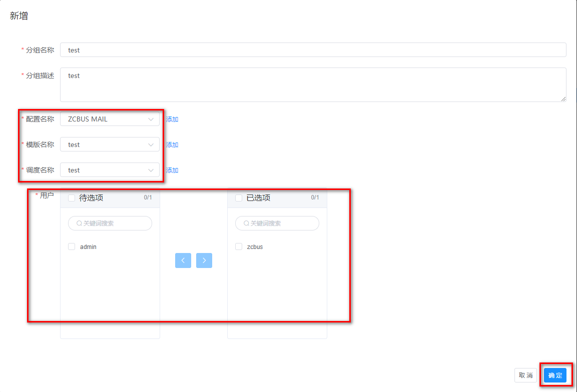Click 添加 link next to 模版名称
Image resolution: width=577 pixels, height=392 pixels.
point(172,145)
